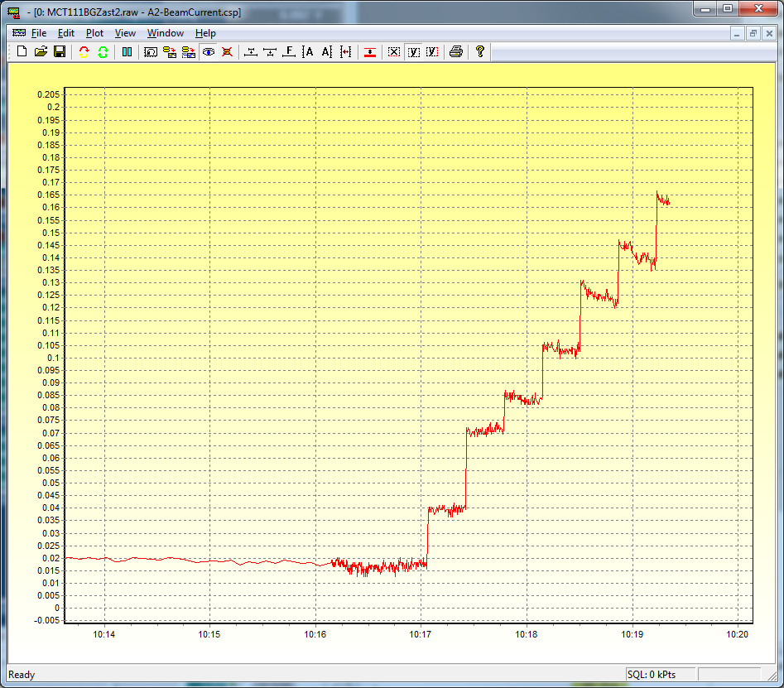Click the green circular refresh arrows icon
784x688 pixels.
(x=103, y=52)
